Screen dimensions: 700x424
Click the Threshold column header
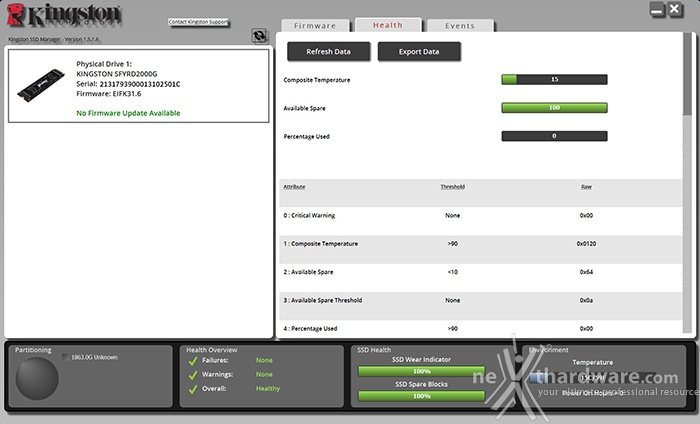[x=452, y=187]
